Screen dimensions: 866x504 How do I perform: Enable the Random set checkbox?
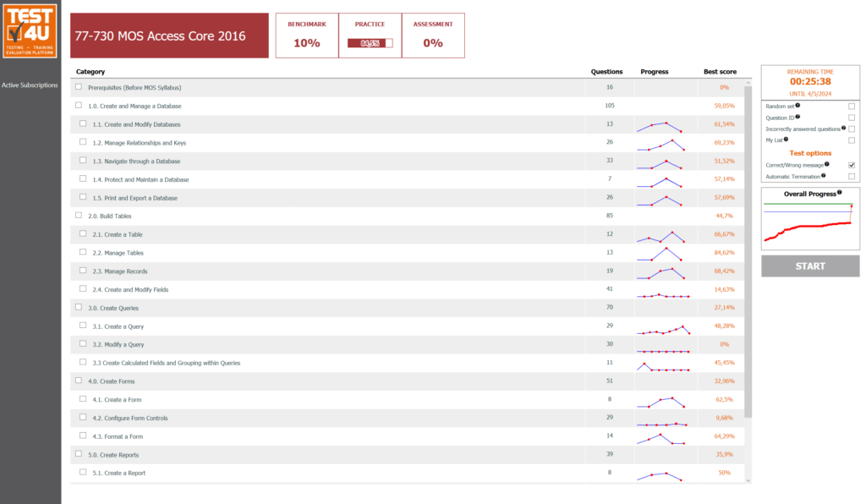[852, 107]
